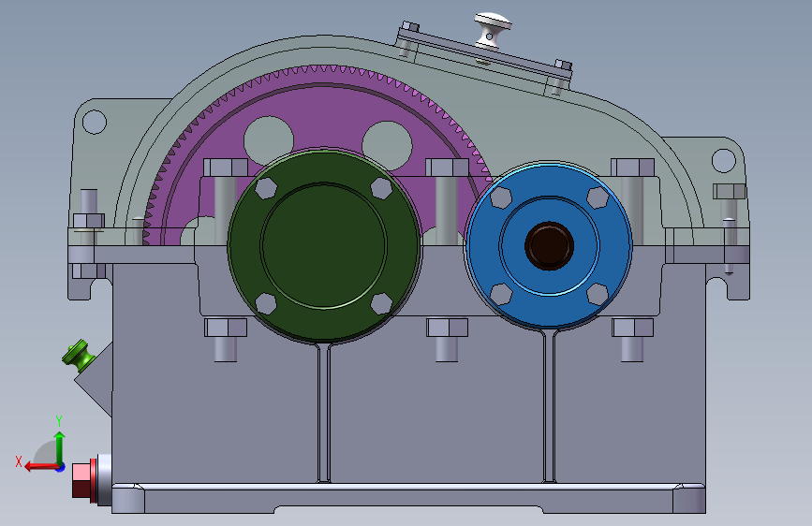The width and height of the screenshot is (812, 526).
Task: Click the left round hole in purple gear
Action: click(x=269, y=140)
